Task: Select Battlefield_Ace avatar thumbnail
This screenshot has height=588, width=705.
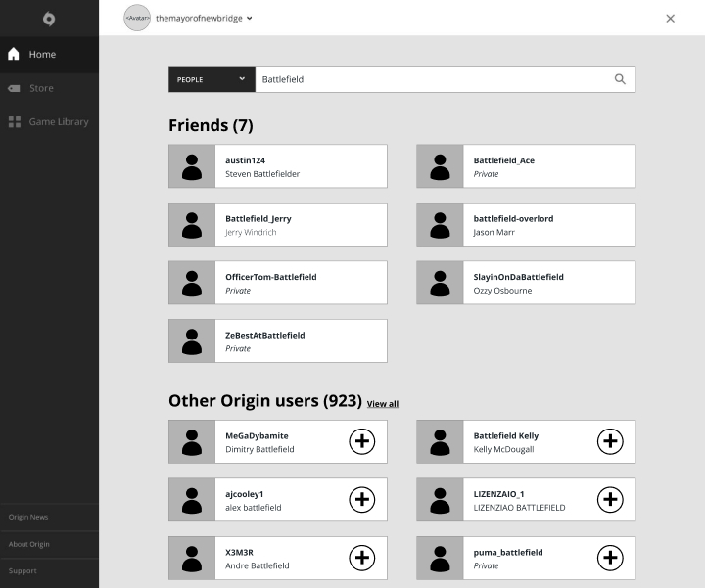Action: pyautogui.click(x=440, y=166)
